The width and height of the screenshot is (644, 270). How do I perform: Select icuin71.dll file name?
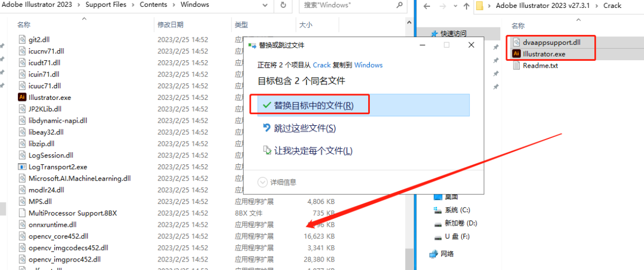pyautogui.click(x=44, y=75)
